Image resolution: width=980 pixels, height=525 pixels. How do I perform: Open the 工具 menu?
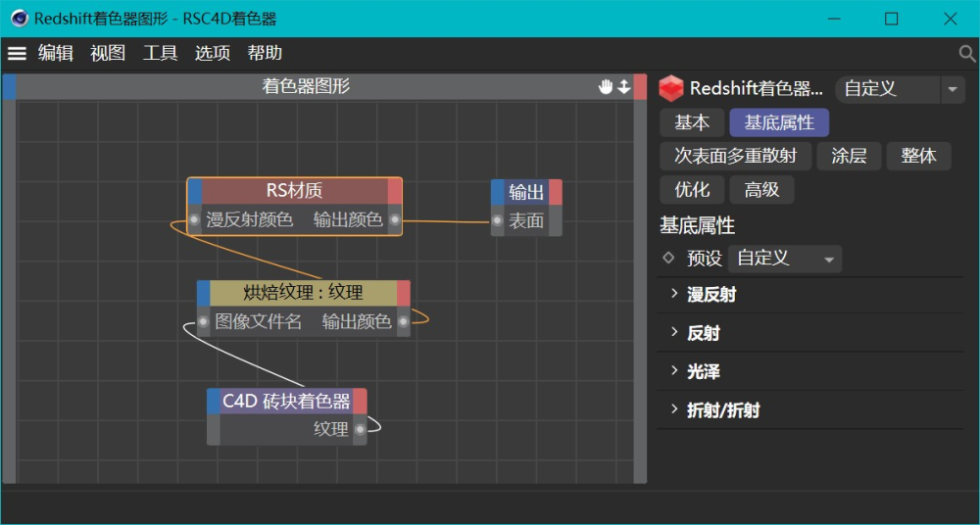coord(160,54)
